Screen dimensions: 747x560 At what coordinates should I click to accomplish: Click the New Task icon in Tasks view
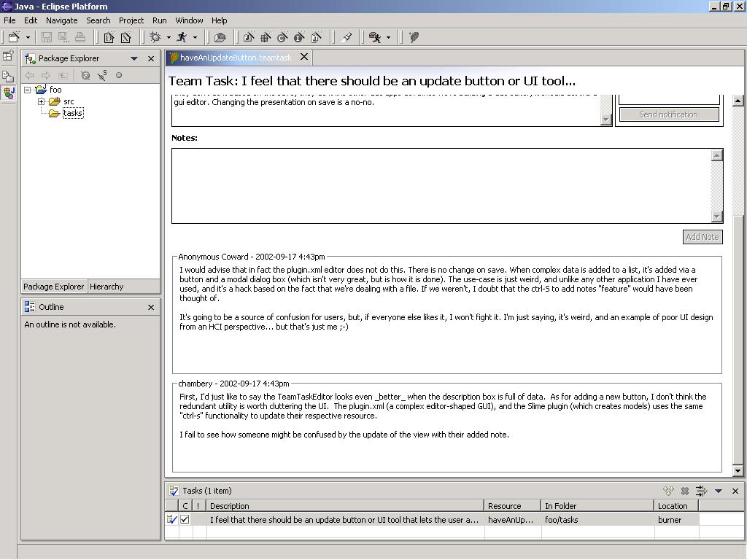[x=668, y=491]
